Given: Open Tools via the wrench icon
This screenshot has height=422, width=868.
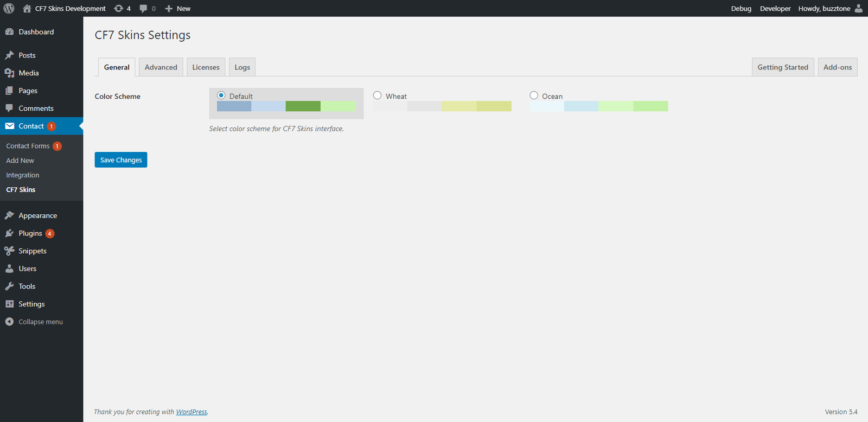Looking at the screenshot, I should (x=9, y=286).
